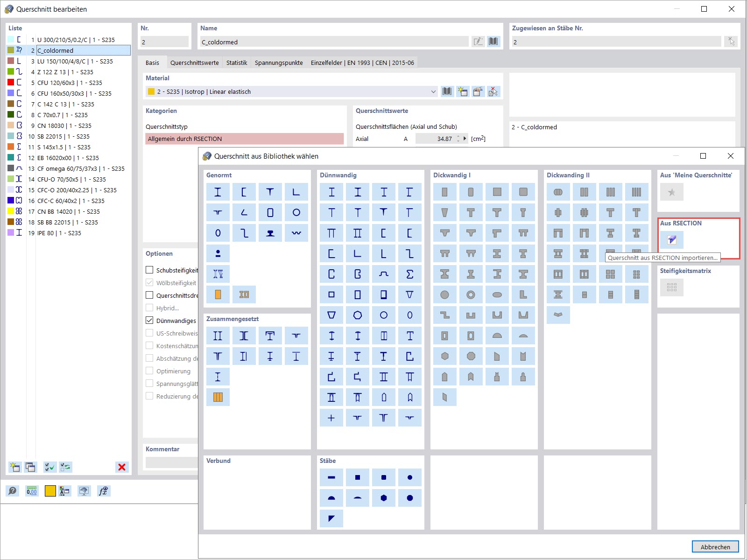Toggle the Kostenschätzung checkbox

point(149,345)
